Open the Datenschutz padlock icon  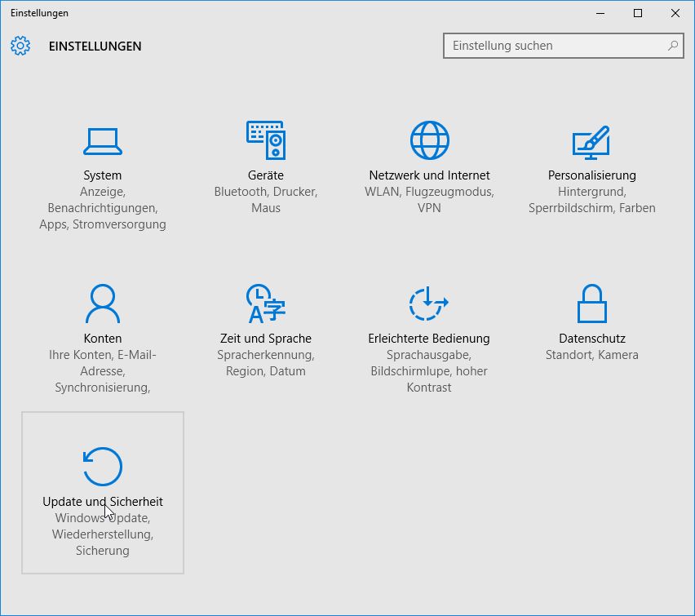click(591, 304)
